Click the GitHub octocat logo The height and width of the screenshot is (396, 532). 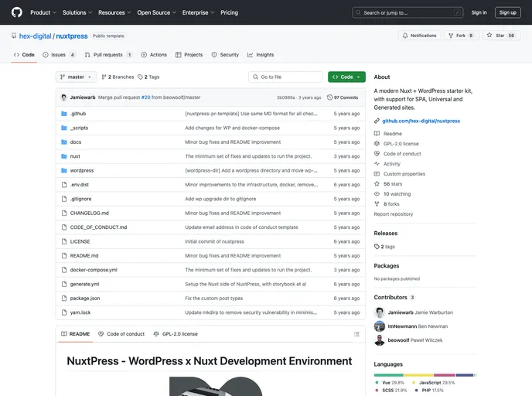[x=17, y=12]
